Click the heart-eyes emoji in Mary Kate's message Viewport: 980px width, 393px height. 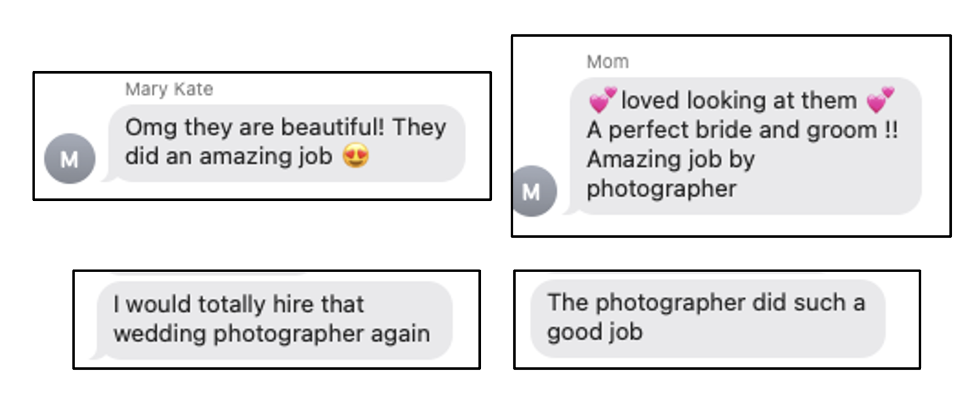[356, 156]
